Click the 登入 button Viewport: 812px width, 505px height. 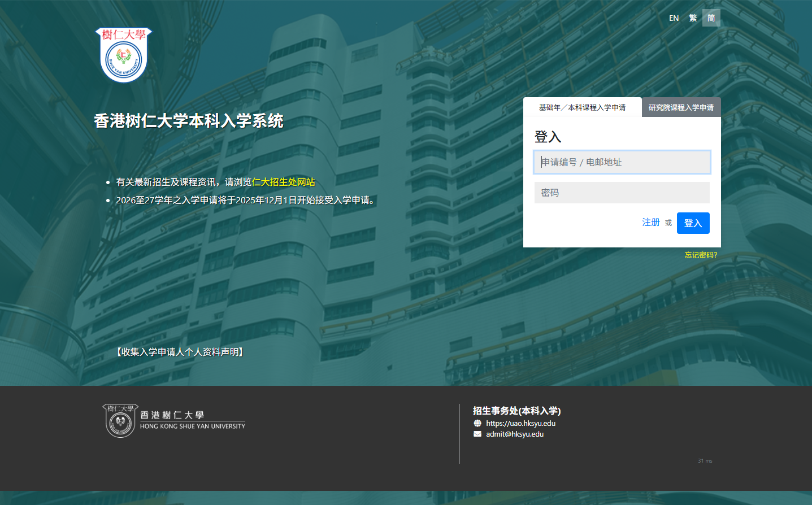(693, 223)
